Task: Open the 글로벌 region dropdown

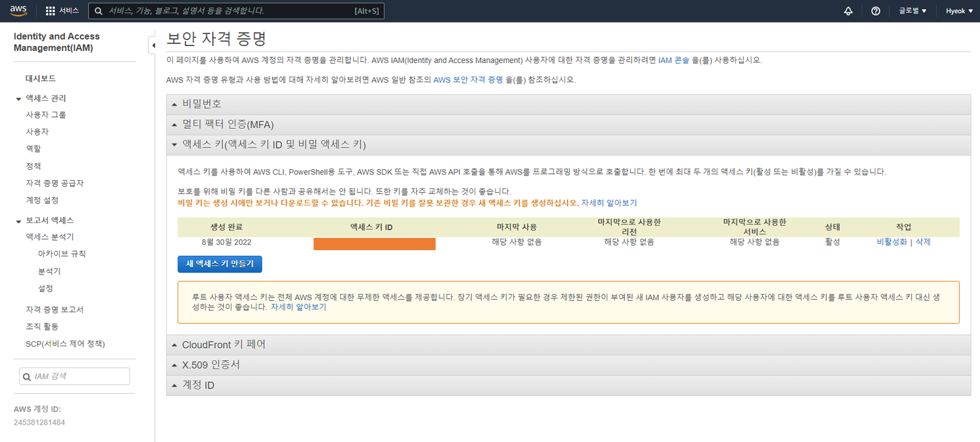Action: (x=912, y=11)
